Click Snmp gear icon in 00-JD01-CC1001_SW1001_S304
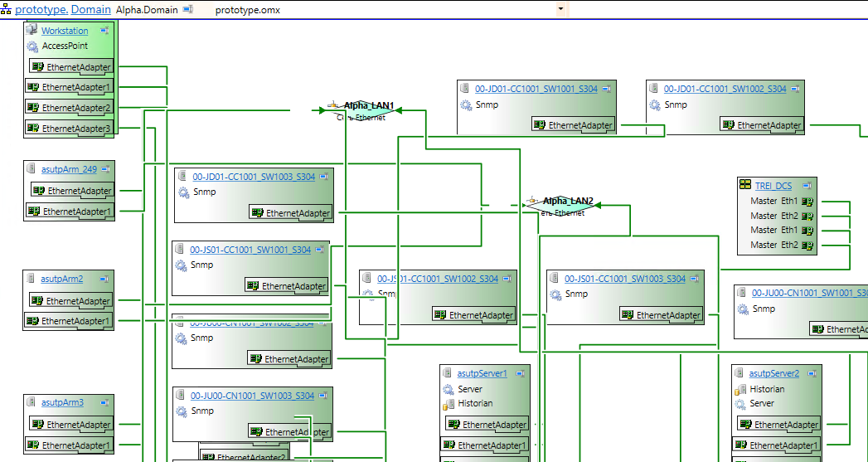The image size is (868, 462). click(x=466, y=105)
